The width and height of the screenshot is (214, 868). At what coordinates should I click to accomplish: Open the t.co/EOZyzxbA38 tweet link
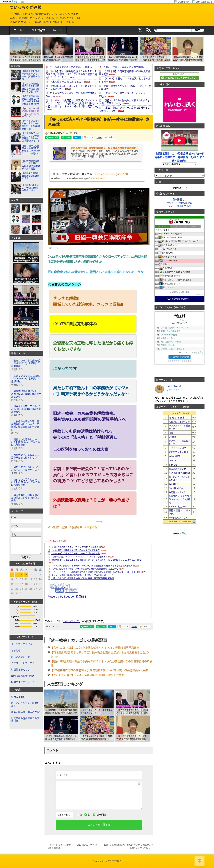[x=111, y=174]
